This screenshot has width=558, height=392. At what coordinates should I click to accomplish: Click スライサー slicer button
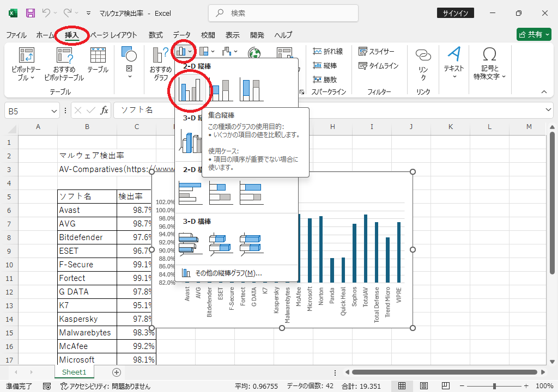377,52
